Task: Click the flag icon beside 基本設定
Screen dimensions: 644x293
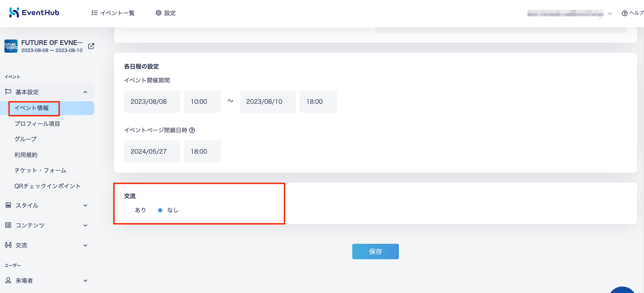Action: pyautogui.click(x=8, y=92)
